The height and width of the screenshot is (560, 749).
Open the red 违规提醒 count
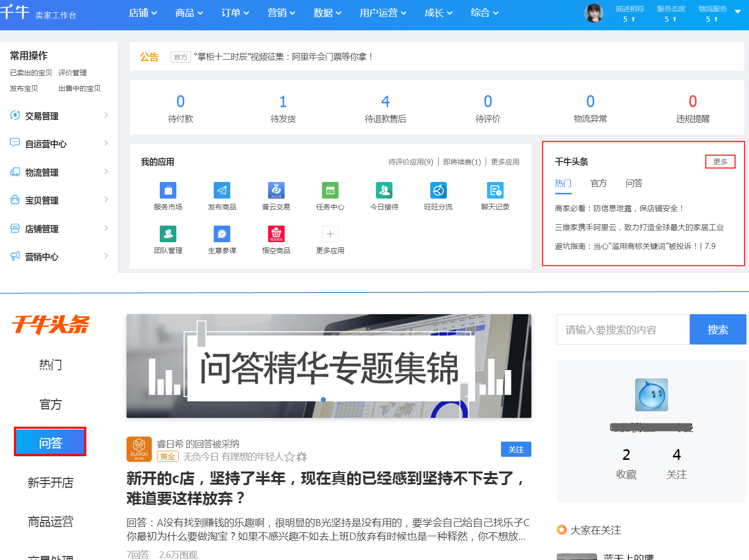click(693, 102)
